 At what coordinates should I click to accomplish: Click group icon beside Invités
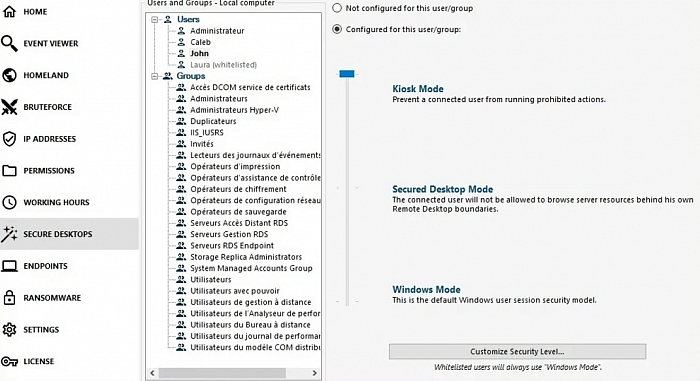point(181,144)
